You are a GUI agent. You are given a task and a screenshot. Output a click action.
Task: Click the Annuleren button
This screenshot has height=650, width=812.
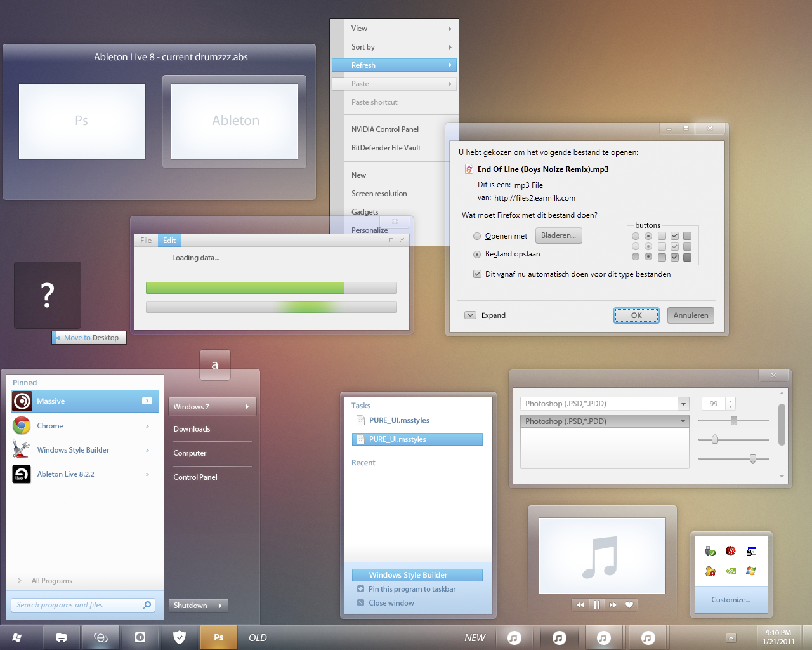point(691,315)
